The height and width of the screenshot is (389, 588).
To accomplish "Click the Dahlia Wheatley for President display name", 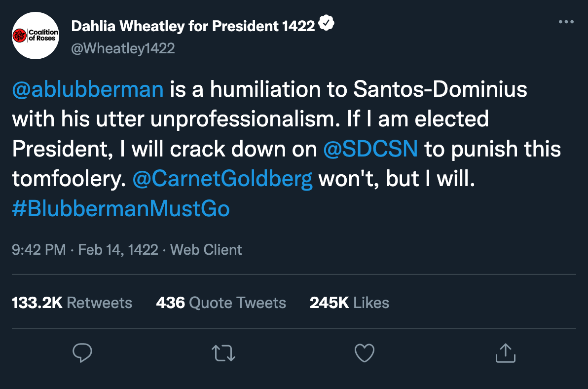I will tap(193, 26).
